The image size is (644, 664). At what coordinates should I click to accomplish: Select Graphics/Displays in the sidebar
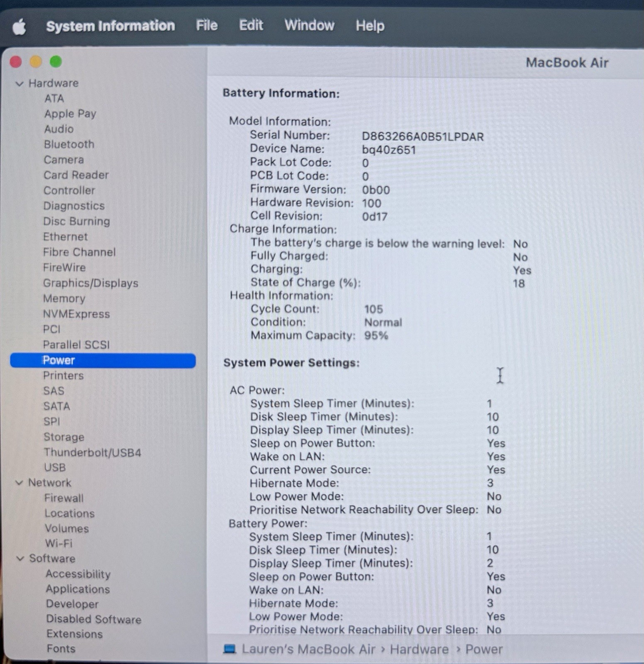tap(90, 283)
